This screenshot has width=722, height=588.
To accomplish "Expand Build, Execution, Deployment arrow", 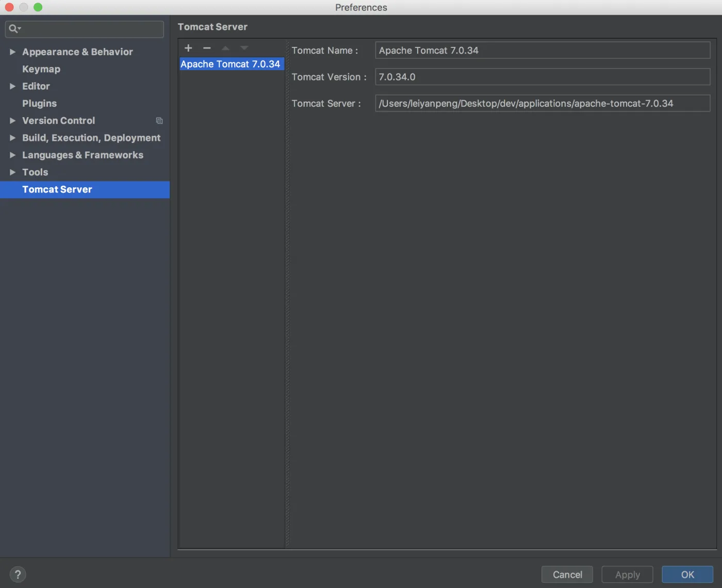I will tap(12, 138).
